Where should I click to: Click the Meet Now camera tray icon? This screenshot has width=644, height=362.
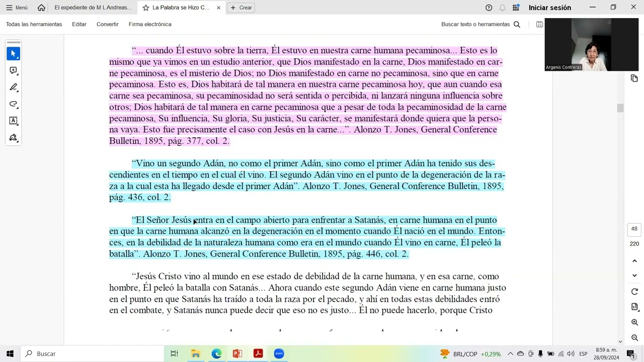coord(531,354)
